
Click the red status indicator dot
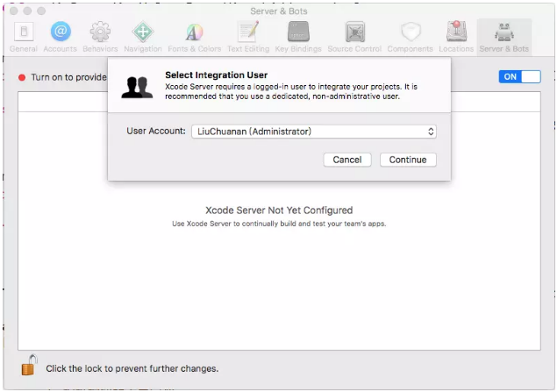click(22, 77)
